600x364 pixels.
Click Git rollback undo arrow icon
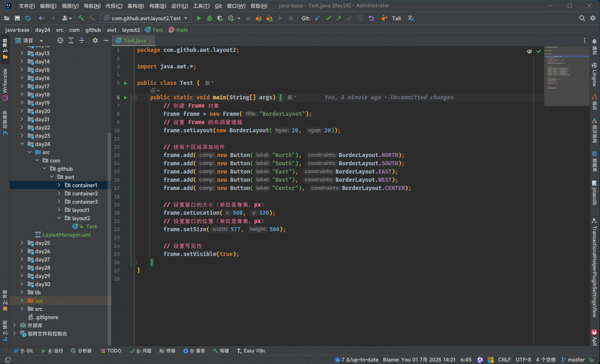click(x=371, y=18)
